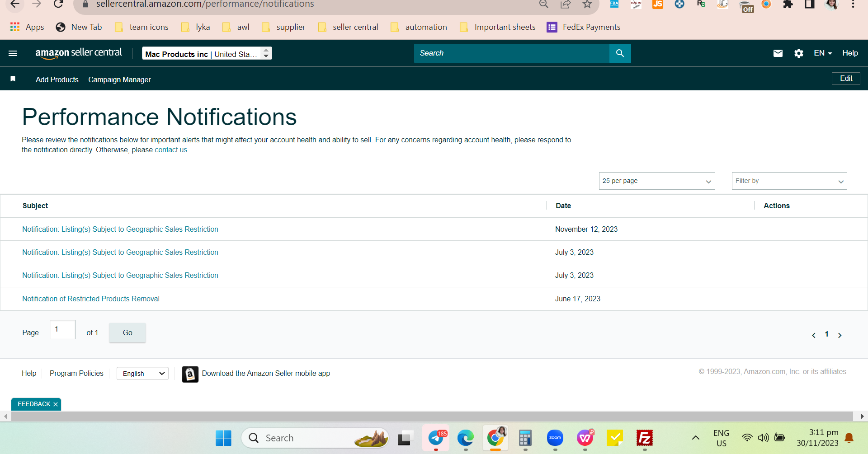
Task: Click the taskbar notification bell
Action: coord(849,438)
